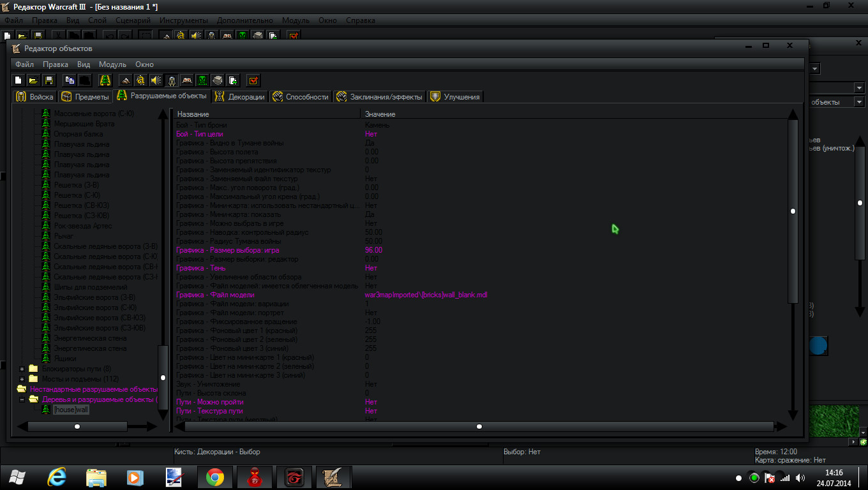Image resolution: width=868 pixels, height=490 pixels.
Task: Open Справка menu in main editor
Action: [361, 20]
